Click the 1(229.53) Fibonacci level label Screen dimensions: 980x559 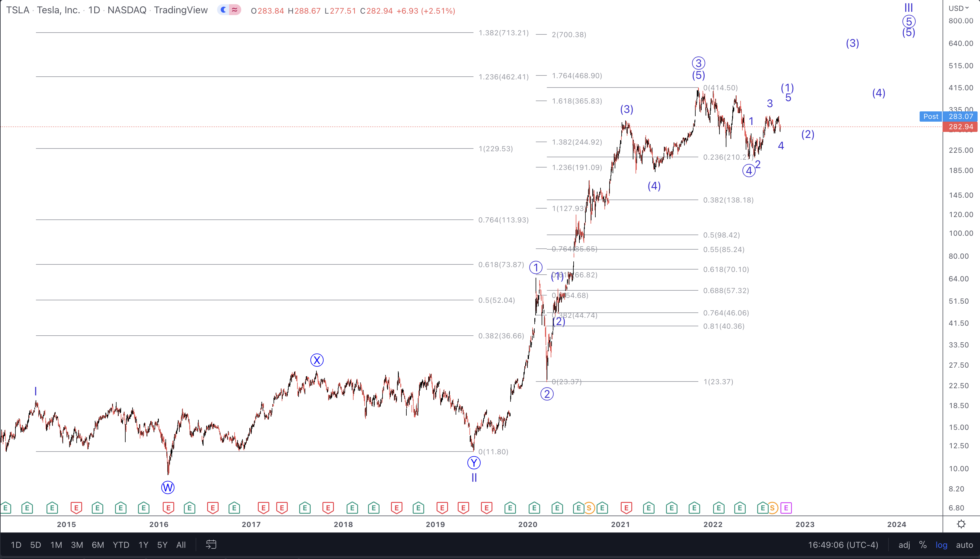tap(495, 149)
